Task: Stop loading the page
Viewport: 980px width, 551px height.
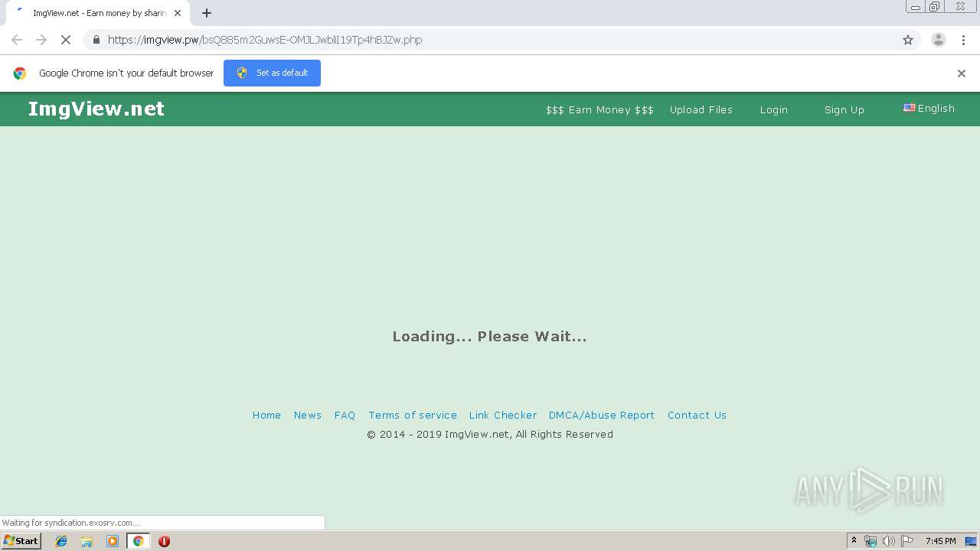Action: [66, 40]
